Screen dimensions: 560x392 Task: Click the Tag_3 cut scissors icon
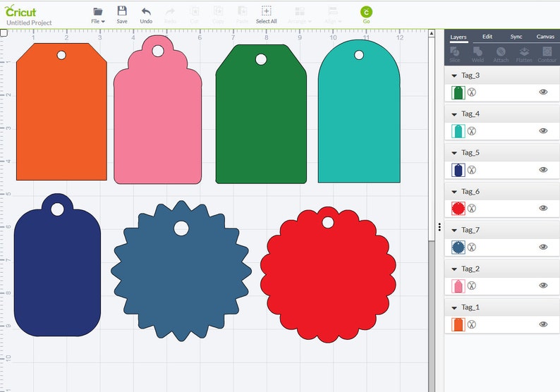coord(472,92)
